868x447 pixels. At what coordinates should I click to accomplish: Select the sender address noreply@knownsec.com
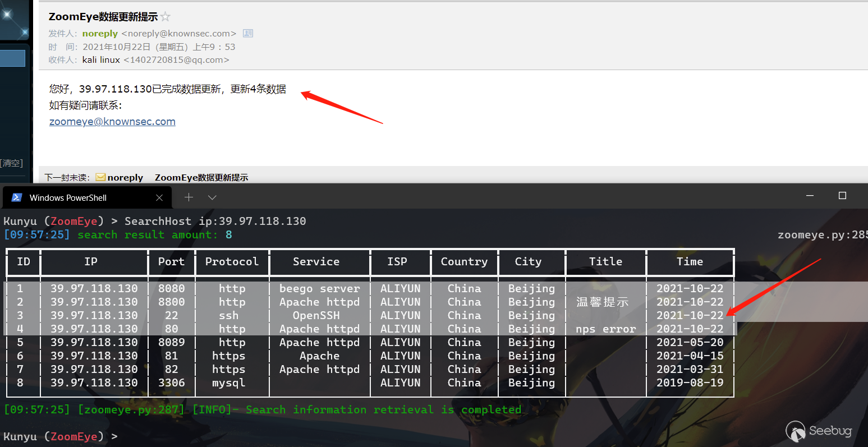pyautogui.click(x=178, y=34)
